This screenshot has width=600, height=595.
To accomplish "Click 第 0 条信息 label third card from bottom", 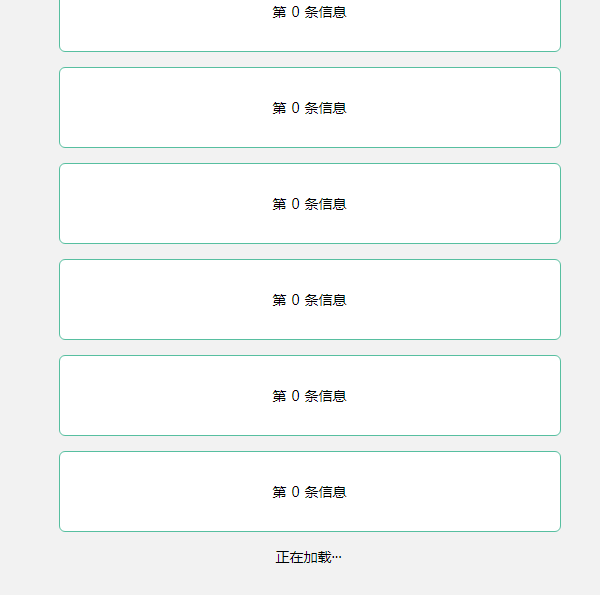I will point(310,300).
